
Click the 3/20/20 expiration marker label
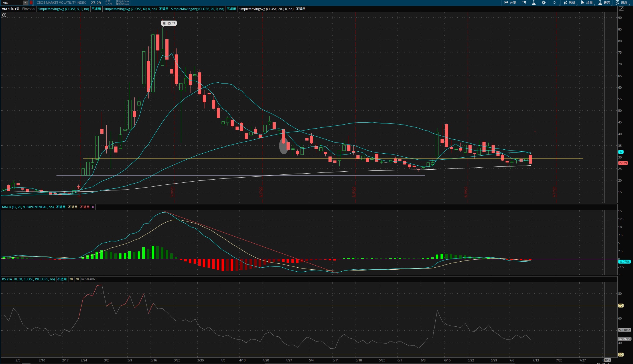click(x=172, y=192)
